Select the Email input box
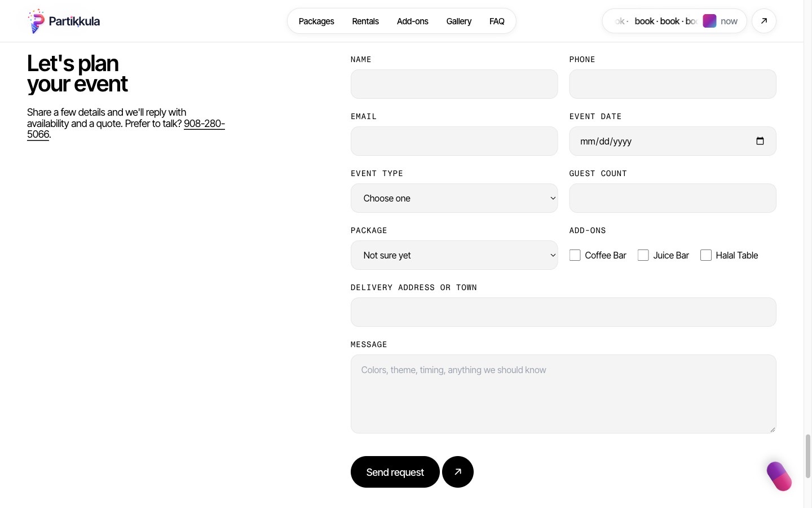This screenshot has width=812, height=508. [x=454, y=141]
